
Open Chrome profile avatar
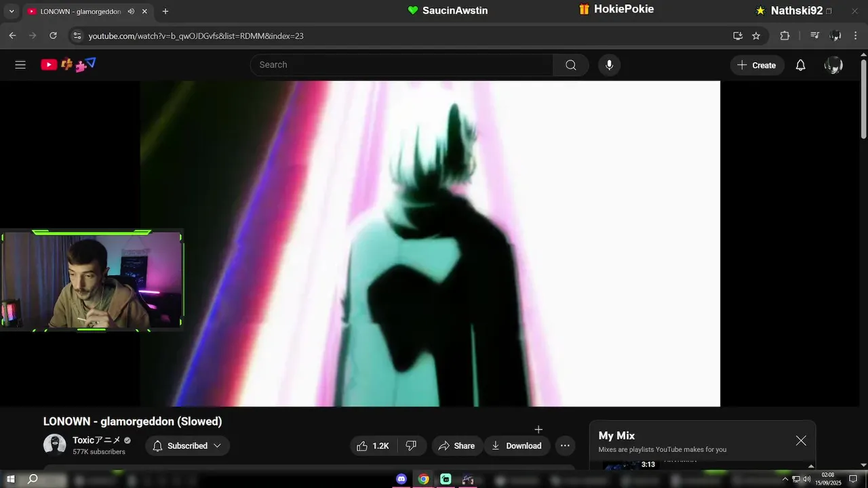(x=835, y=36)
